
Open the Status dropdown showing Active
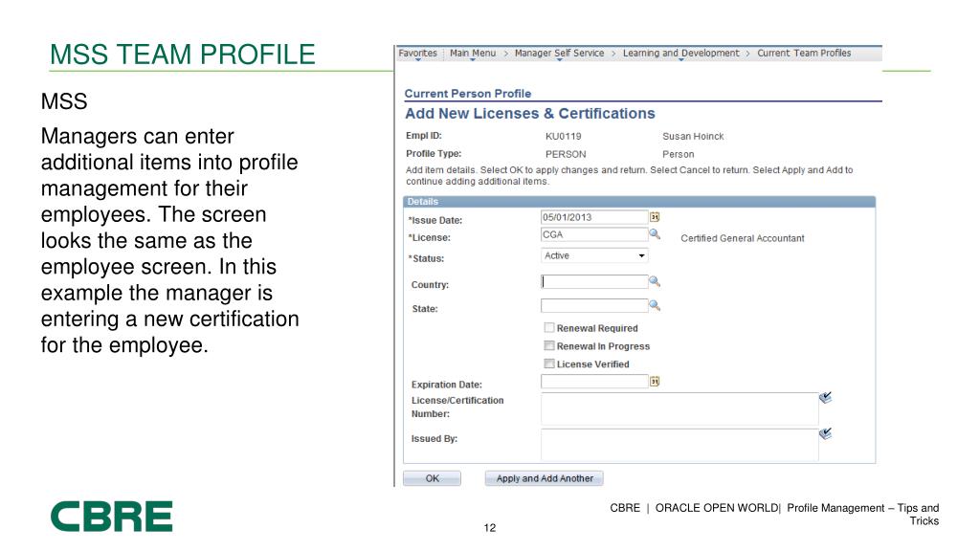594,255
